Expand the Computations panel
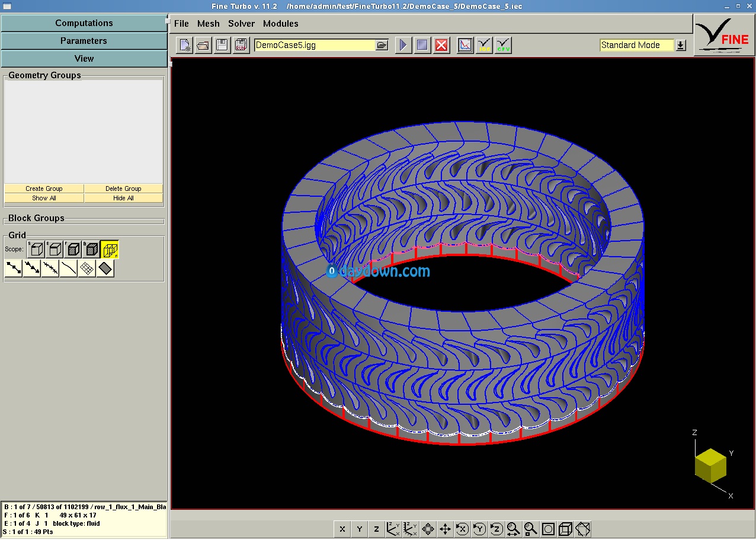Viewport: 756px width, 540px height. [x=84, y=23]
